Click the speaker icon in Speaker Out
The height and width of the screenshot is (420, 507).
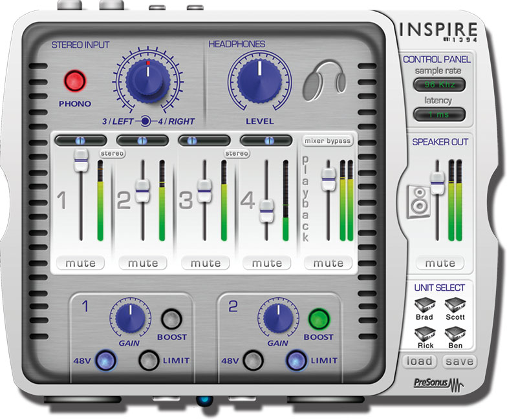click(x=418, y=202)
